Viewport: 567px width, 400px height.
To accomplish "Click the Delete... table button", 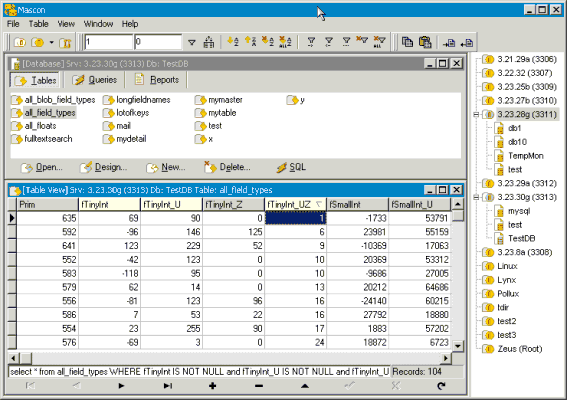I will click(x=227, y=167).
